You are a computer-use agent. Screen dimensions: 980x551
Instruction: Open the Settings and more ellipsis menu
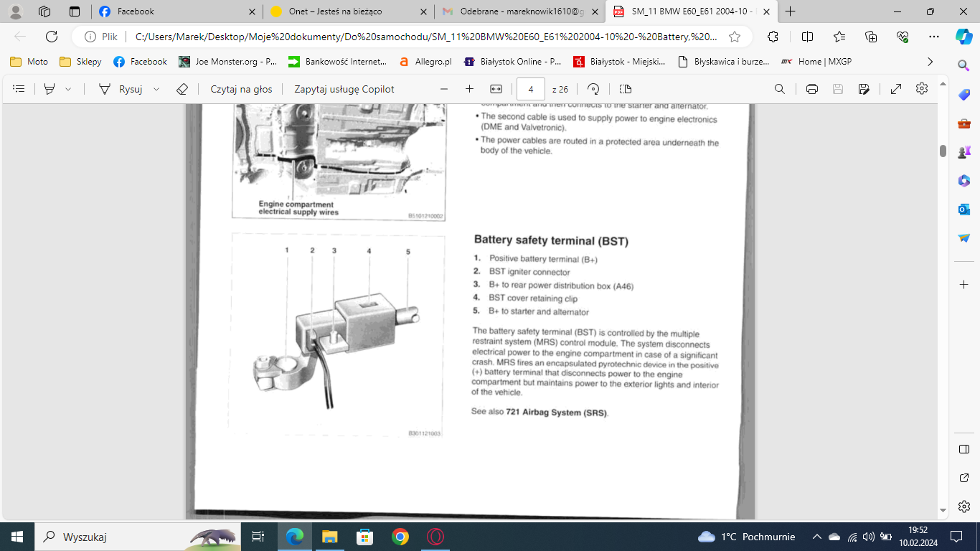pyautogui.click(x=933, y=37)
